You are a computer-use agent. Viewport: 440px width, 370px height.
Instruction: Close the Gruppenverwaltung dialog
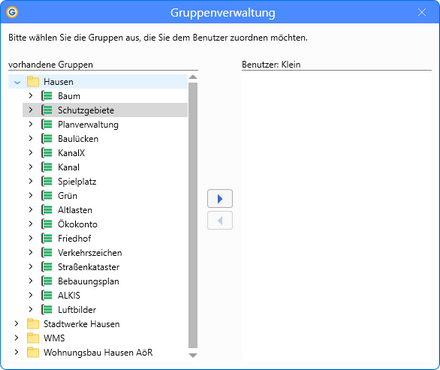(422, 12)
